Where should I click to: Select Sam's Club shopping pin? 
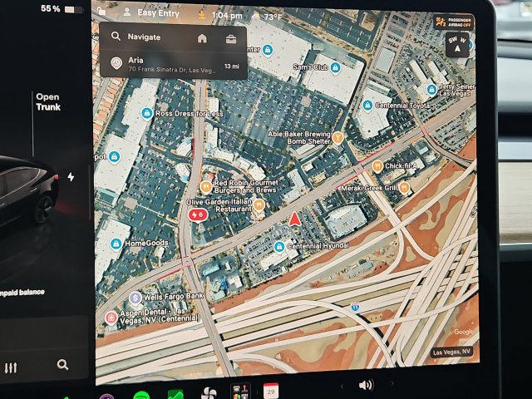click(x=335, y=67)
